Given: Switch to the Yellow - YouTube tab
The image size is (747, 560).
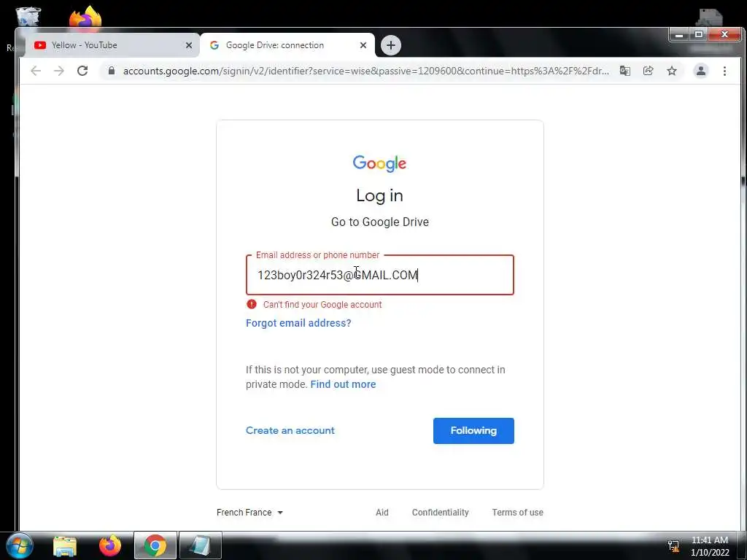Looking at the screenshot, I should [112, 45].
